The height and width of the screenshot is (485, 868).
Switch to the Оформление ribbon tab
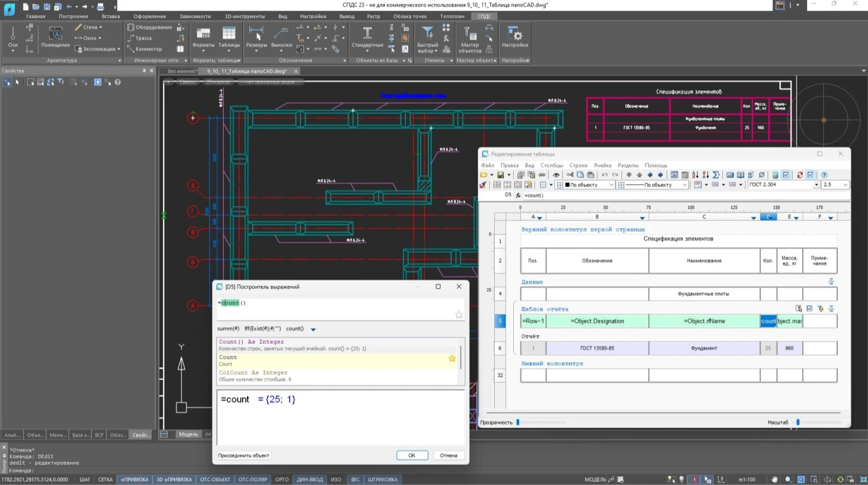point(150,16)
